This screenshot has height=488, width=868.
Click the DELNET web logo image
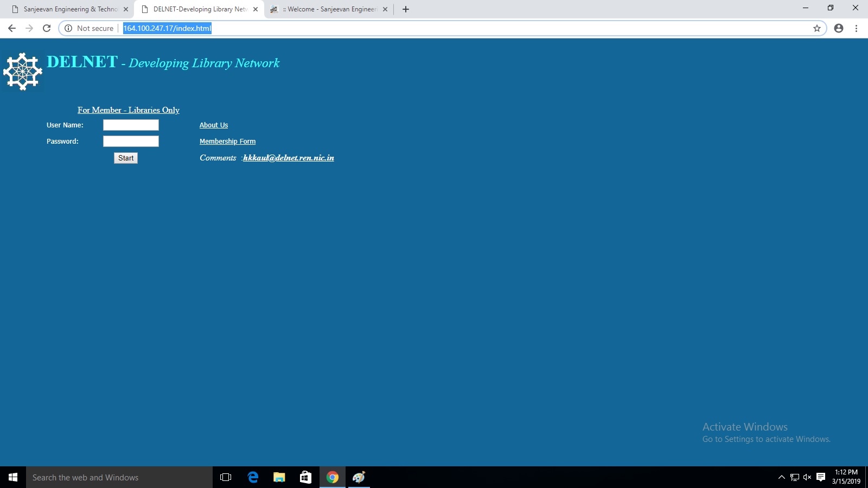coord(23,71)
